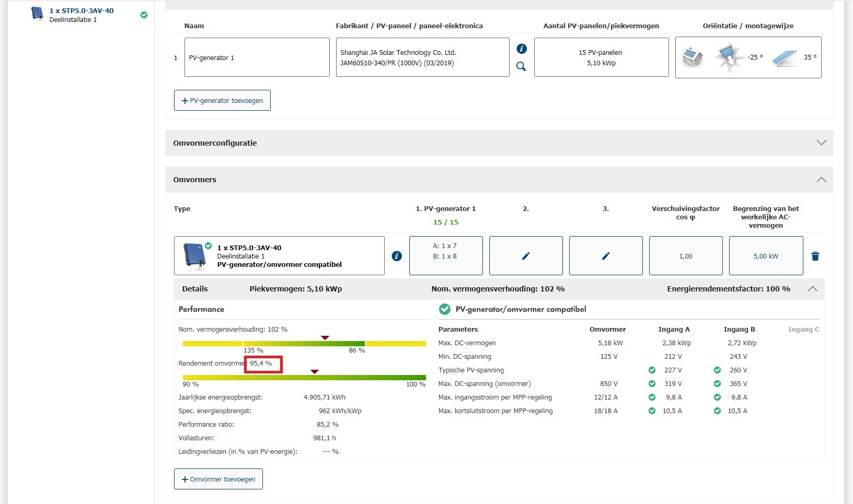Collapse the Omvormers section
Viewport: 853px width, 504px height.
pyautogui.click(x=821, y=180)
